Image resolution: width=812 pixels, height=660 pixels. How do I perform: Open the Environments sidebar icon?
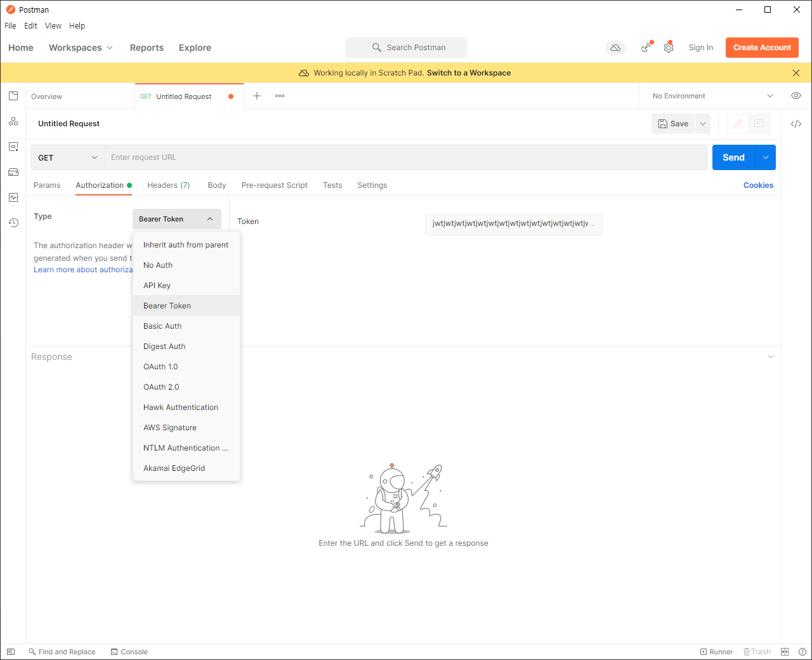coord(13,147)
